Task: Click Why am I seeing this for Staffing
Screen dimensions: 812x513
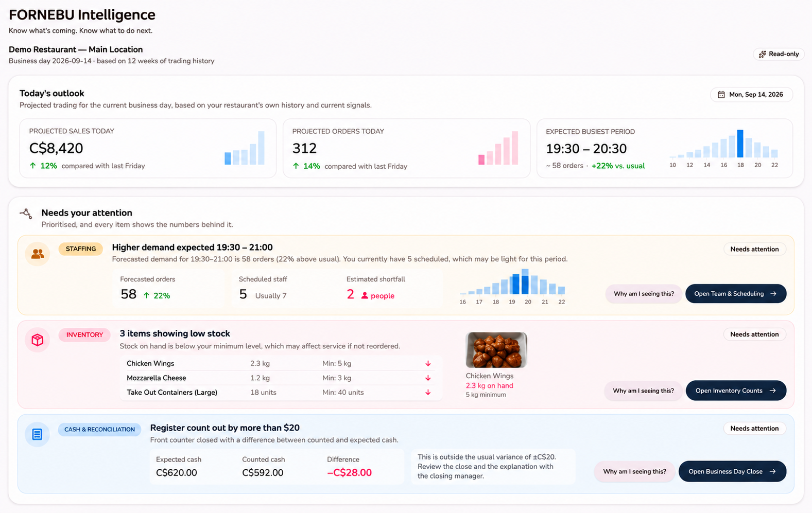Action: coord(644,294)
